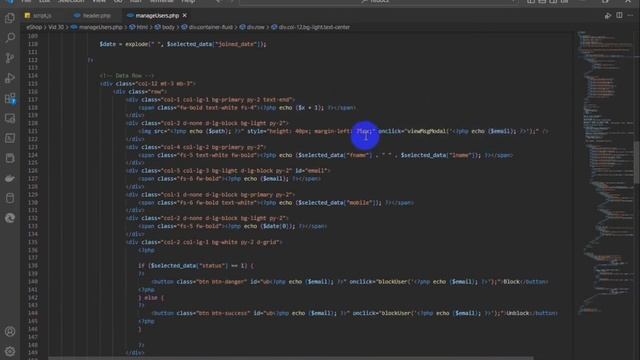Open the Microsoft Edge Tools view
The width and height of the screenshot is (640, 360).
point(10,218)
